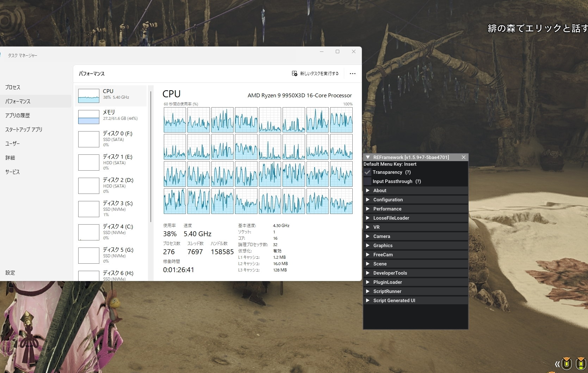The width and height of the screenshot is (588, 373).
Task: Expand the Script Generated UI section
Action: 416,300
